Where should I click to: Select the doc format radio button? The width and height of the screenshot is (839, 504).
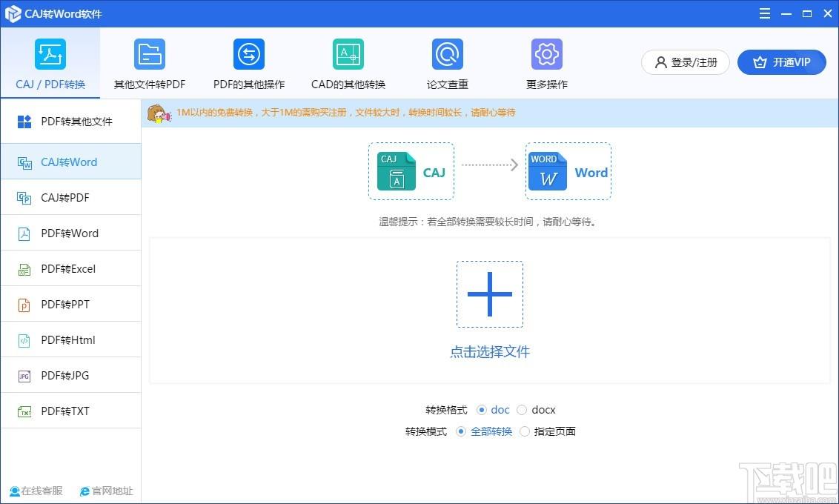coord(481,410)
